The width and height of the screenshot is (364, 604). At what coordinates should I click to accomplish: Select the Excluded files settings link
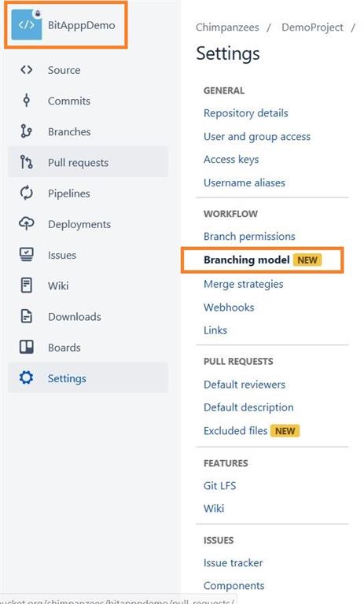[235, 431]
